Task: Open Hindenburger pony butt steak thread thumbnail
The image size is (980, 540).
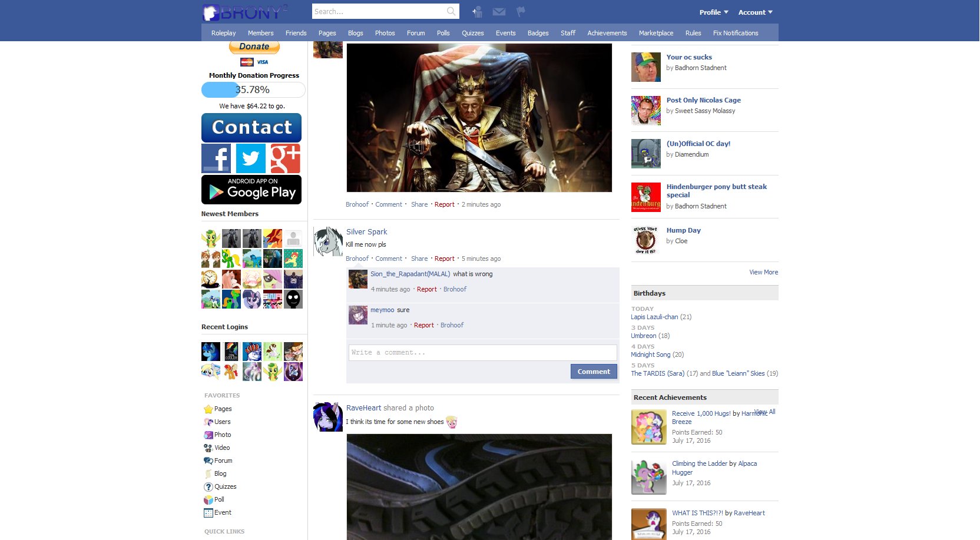Action: click(x=646, y=197)
